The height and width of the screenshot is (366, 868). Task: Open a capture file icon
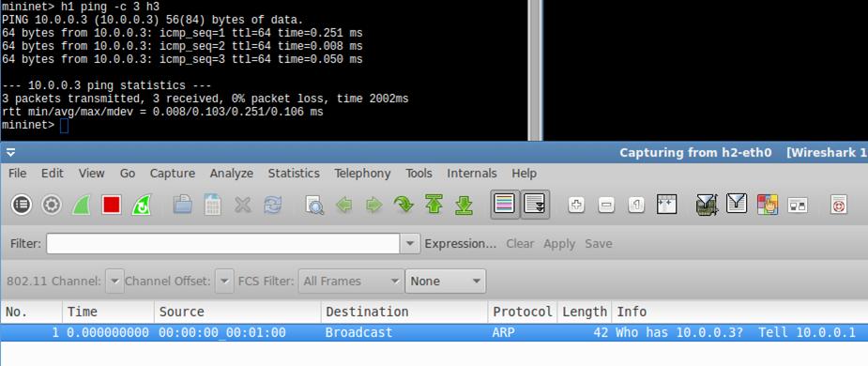point(182,205)
